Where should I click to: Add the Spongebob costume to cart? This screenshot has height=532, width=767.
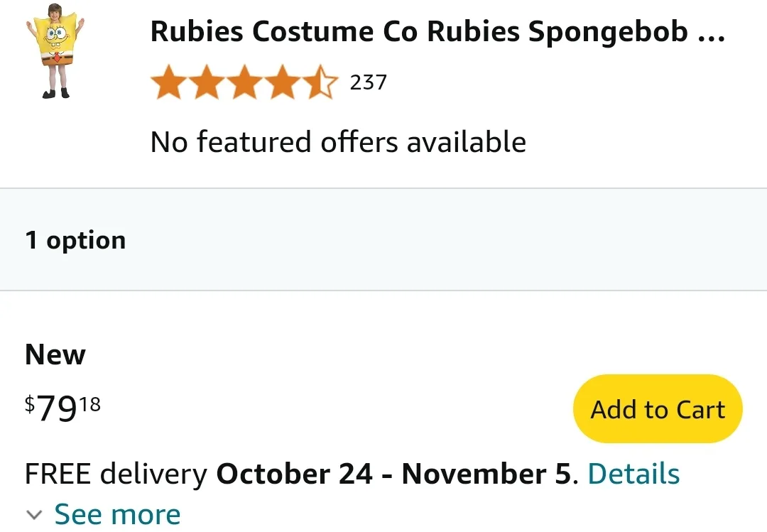tap(657, 408)
